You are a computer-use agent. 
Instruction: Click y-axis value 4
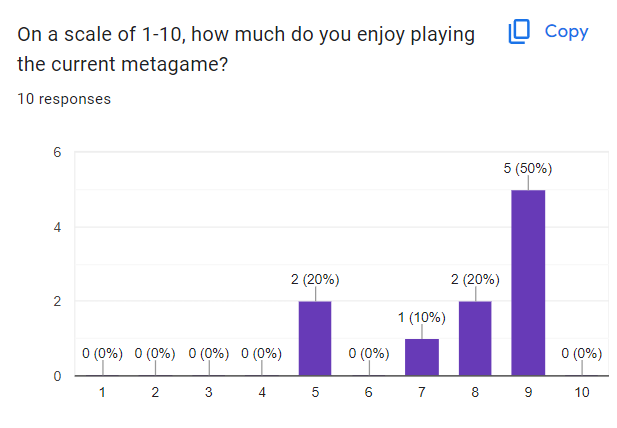pyautogui.click(x=58, y=227)
